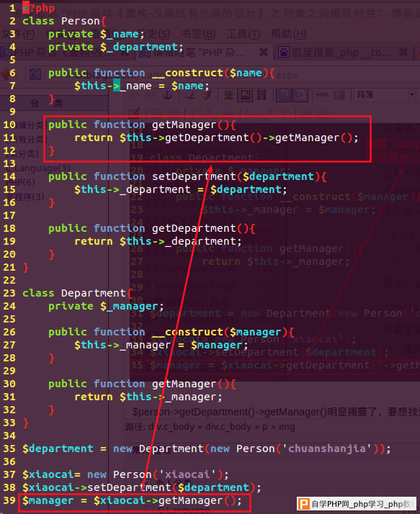Click the HTML source view icon

[323, 95]
